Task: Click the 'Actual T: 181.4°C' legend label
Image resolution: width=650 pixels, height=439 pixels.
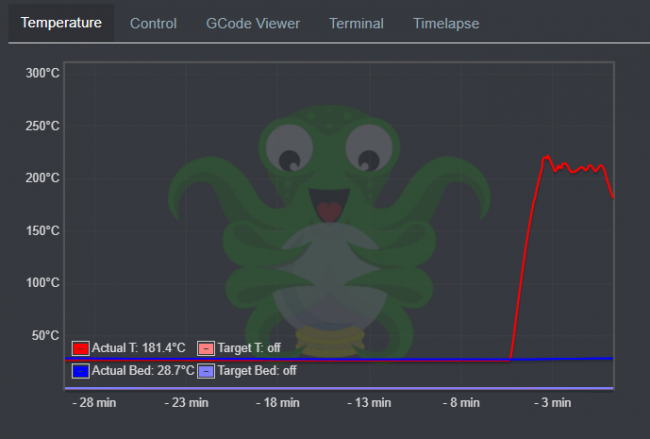Action: click(x=138, y=348)
